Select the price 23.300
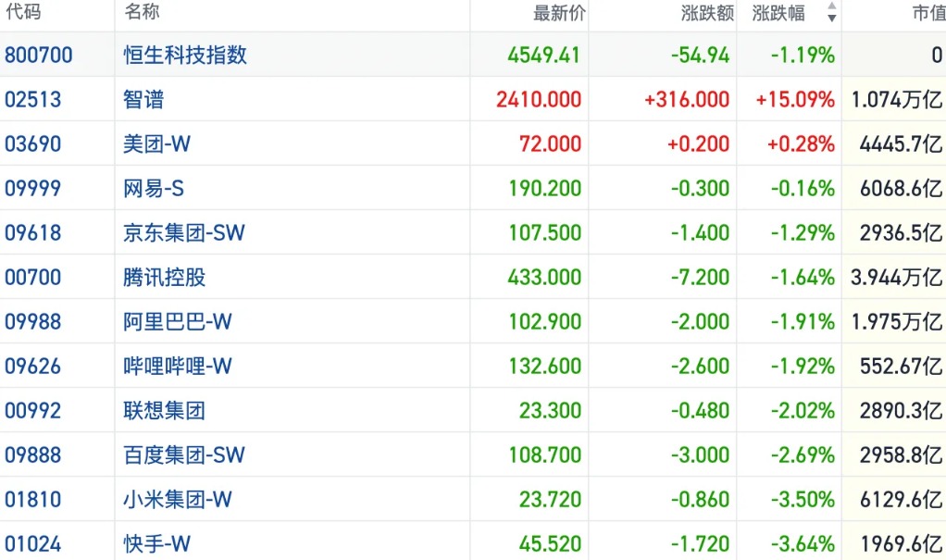946x560 pixels. point(550,411)
